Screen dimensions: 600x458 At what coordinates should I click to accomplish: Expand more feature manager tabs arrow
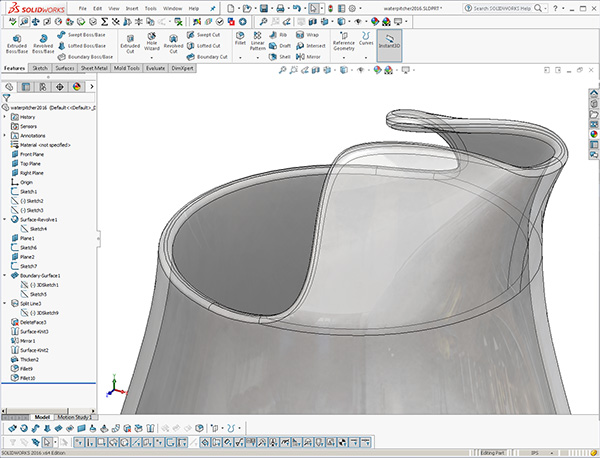[x=92, y=87]
